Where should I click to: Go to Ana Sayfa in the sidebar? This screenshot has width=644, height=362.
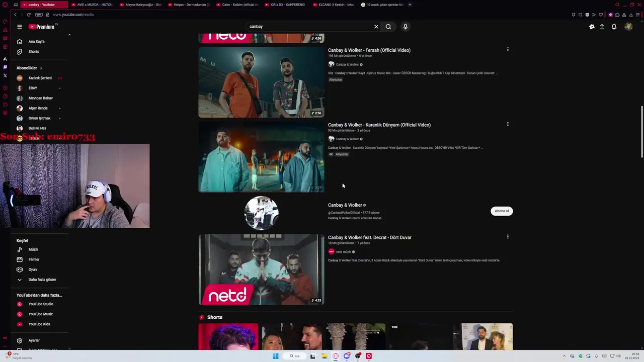36,42
